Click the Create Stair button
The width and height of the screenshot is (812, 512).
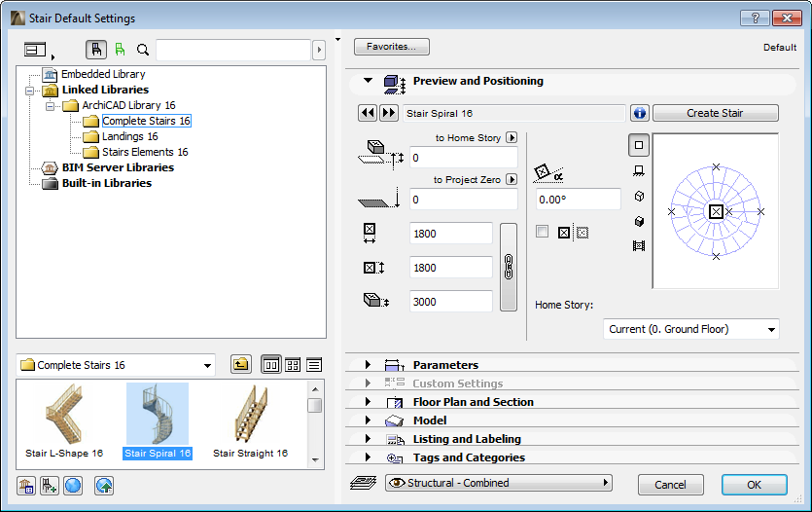pyautogui.click(x=715, y=113)
